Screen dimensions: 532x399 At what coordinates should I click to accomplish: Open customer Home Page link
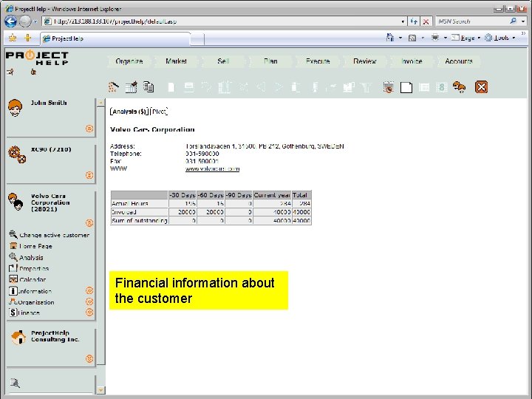click(x=35, y=246)
